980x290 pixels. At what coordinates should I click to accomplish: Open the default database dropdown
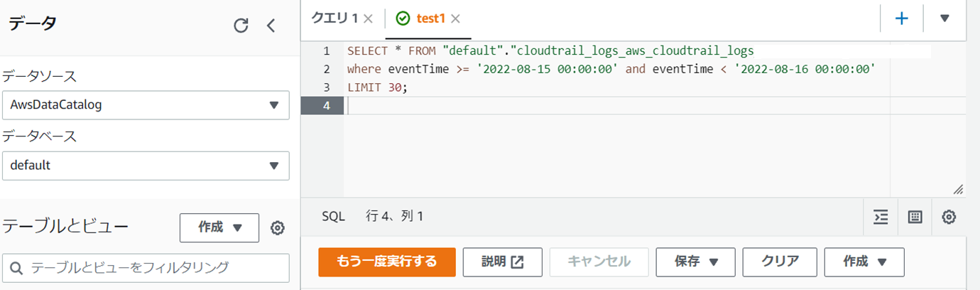[x=146, y=166]
